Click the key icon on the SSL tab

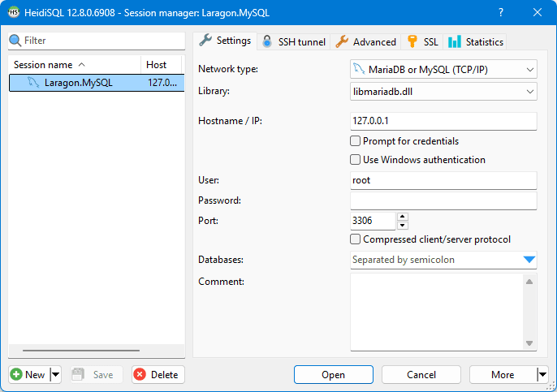pyautogui.click(x=412, y=41)
